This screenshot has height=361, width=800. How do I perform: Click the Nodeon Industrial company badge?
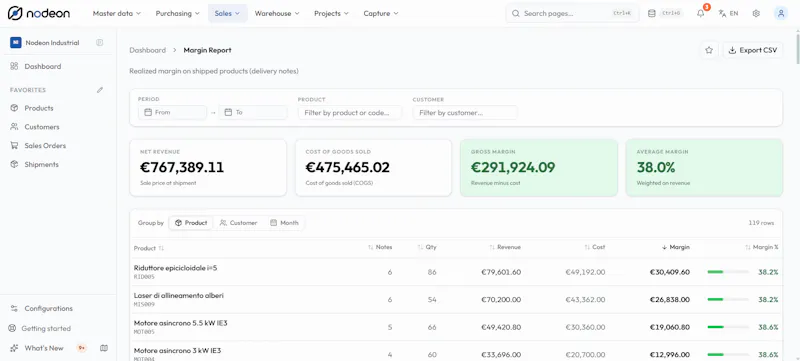[15, 43]
